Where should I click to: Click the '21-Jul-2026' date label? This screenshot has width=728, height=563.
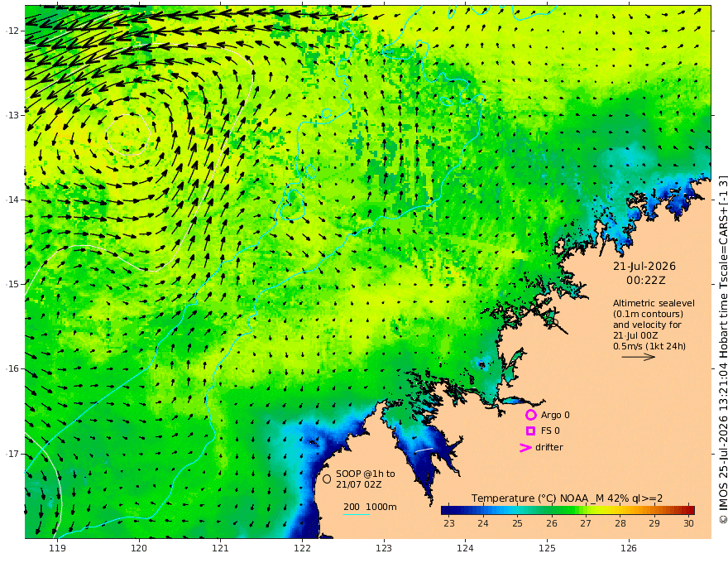[644, 267]
